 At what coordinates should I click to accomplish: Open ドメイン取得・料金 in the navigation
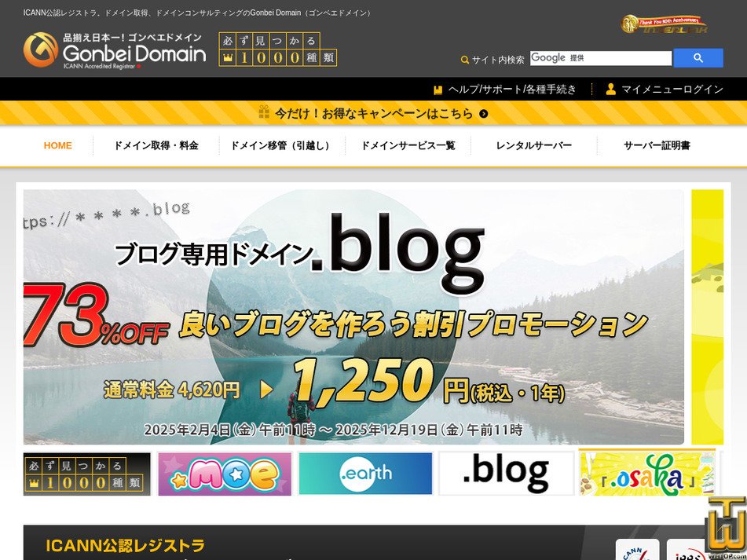click(155, 145)
